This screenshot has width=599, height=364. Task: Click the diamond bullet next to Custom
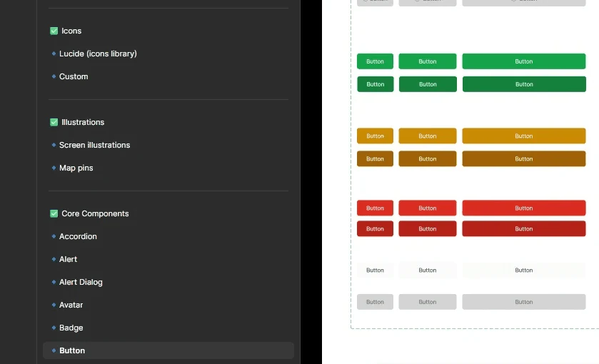tap(54, 76)
